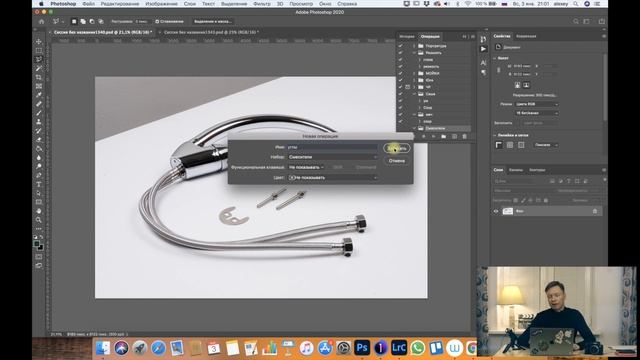This screenshot has width=640, height=360.
Task: Select the Frame tool
Action: tap(39, 87)
